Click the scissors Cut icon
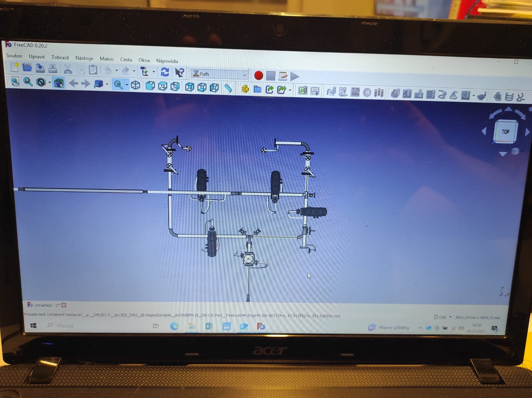This screenshot has width=532, height=398. pos(68,69)
